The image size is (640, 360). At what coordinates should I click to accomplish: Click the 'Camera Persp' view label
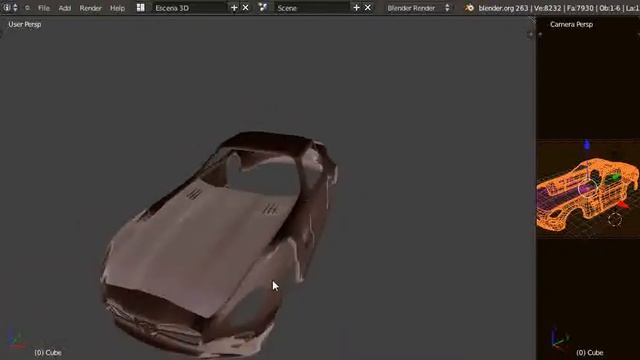tap(571, 24)
